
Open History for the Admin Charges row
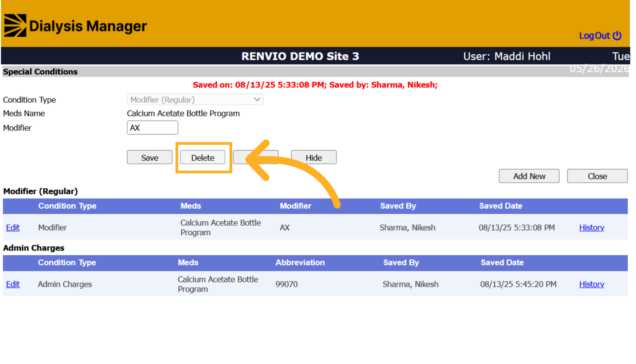click(591, 284)
